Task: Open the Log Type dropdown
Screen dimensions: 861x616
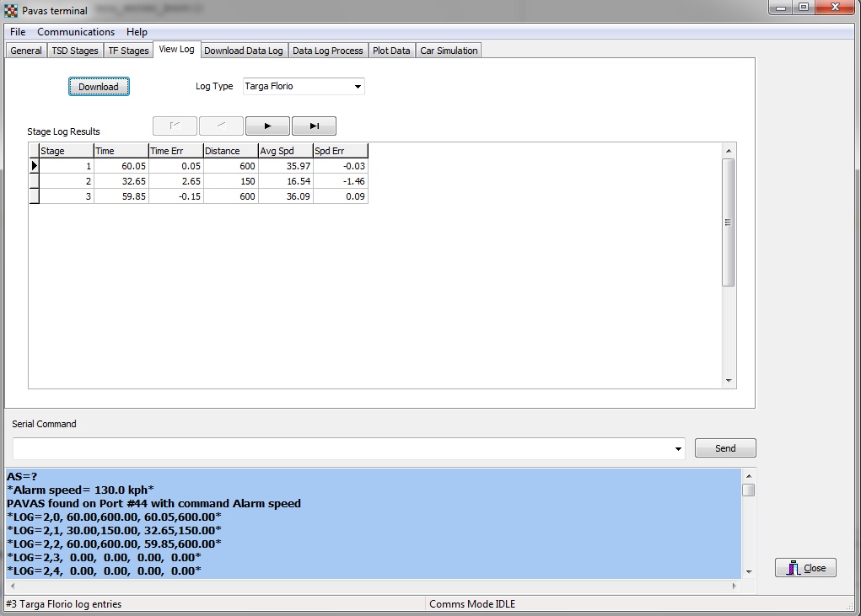Action: click(x=358, y=87)
